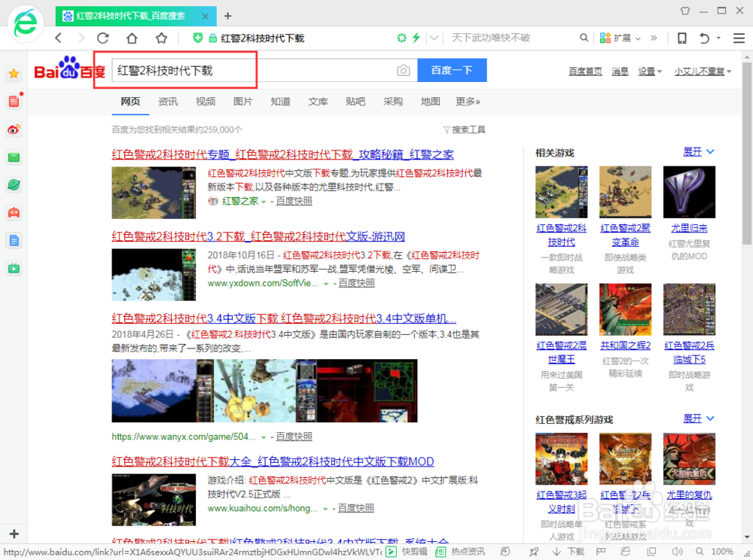Reload the page with the refresh icon
This screenshot has width=753, height=560.
(102, 38)
